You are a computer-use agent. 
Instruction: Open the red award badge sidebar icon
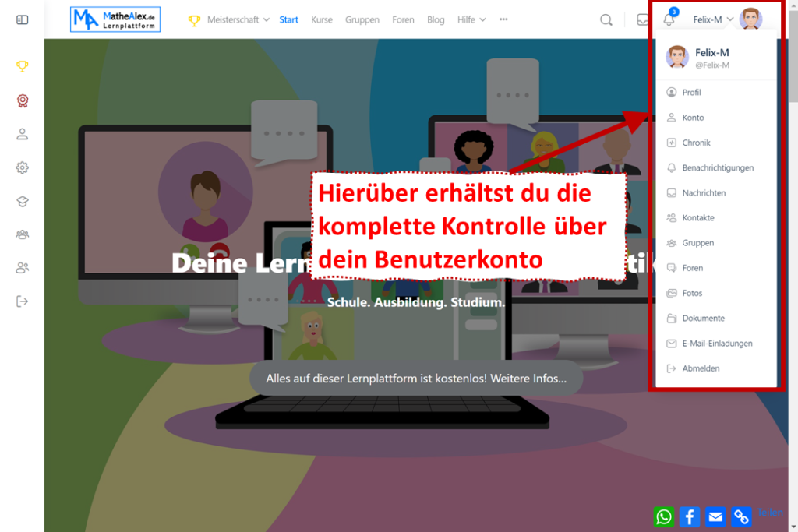(22, 100)
